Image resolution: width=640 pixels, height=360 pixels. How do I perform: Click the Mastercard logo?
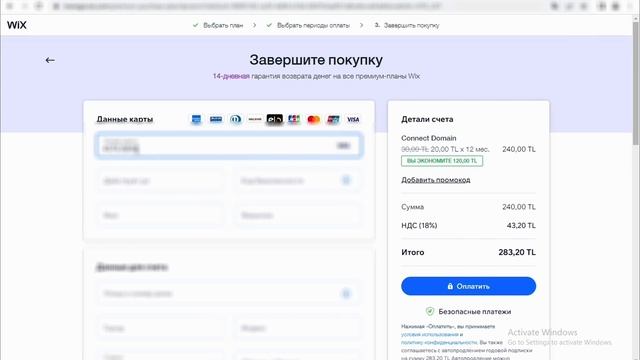pyautogui.click(x=313, y=120)
